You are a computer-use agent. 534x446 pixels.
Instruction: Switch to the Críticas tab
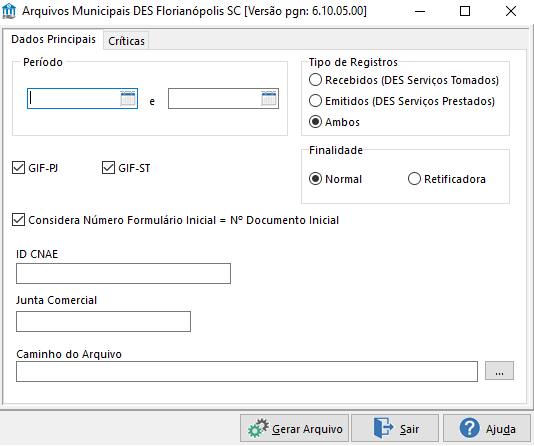[x=126, y=41]
